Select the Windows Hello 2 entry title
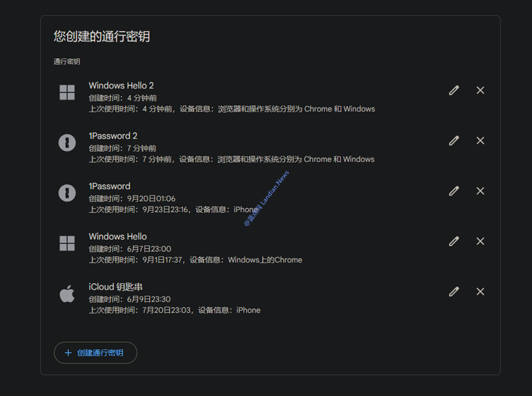The height and width of the screenshot is (396, 532). [121, 86]
